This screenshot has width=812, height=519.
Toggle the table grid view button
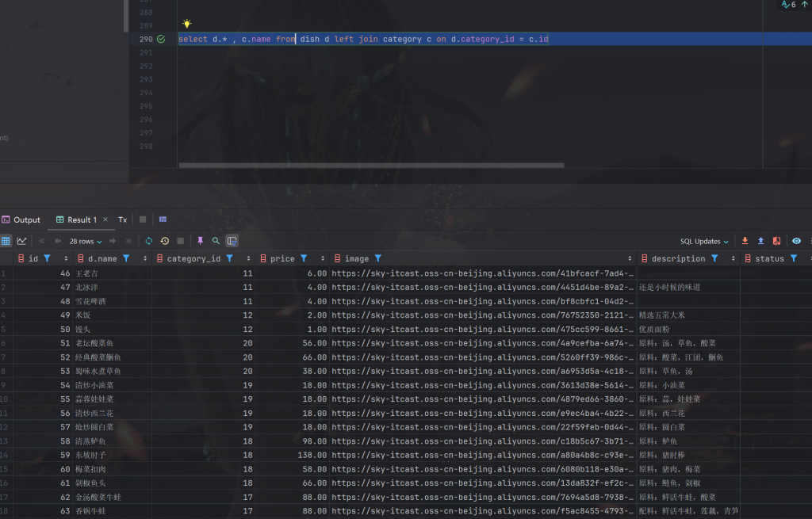coord(6,241)
